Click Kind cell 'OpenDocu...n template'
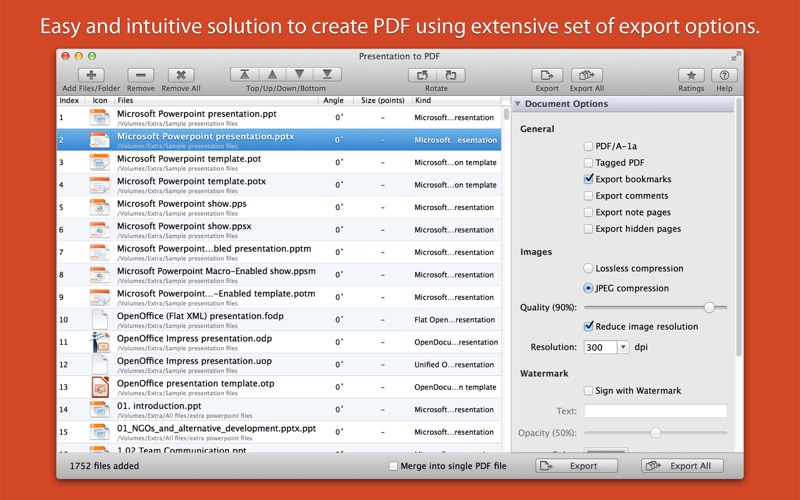The height and width of the screenshot is (500, 800). click(x=455, y=387)
